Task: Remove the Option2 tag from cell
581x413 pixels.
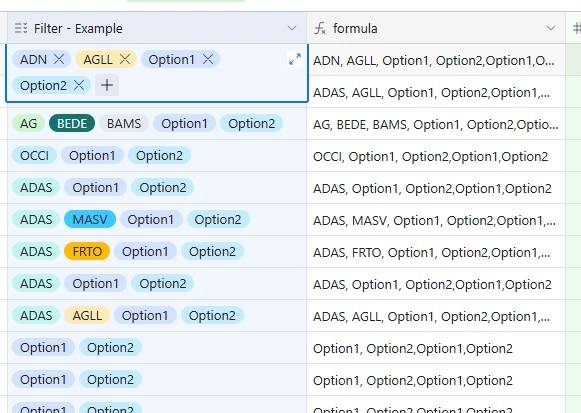Action: (x=79, y=85)
